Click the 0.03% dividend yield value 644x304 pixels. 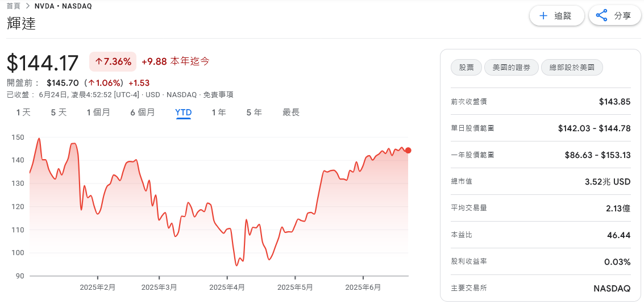tap(617, 262)
